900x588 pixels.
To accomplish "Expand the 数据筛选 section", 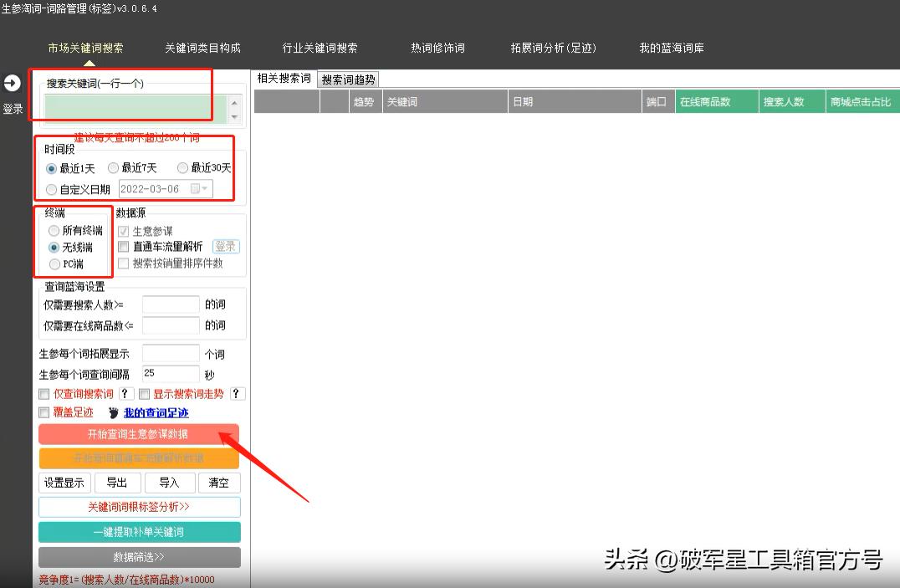I will point(139,557).
